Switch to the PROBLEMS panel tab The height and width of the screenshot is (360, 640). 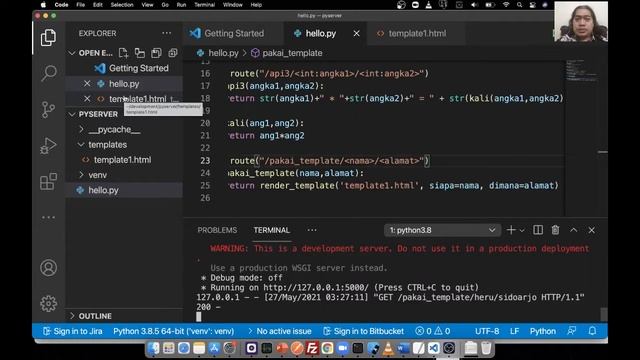tap(217, 230)
